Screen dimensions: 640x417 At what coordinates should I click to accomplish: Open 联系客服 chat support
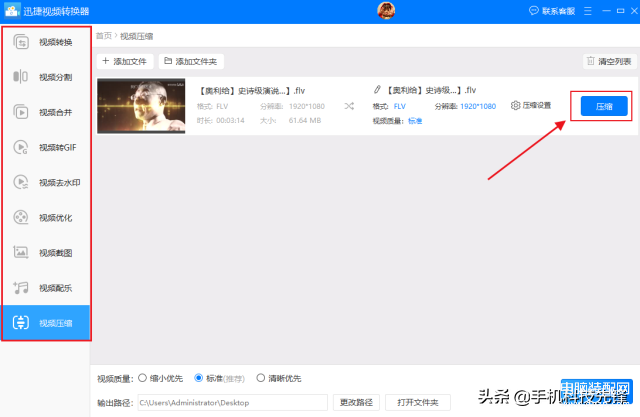[552, 11]
